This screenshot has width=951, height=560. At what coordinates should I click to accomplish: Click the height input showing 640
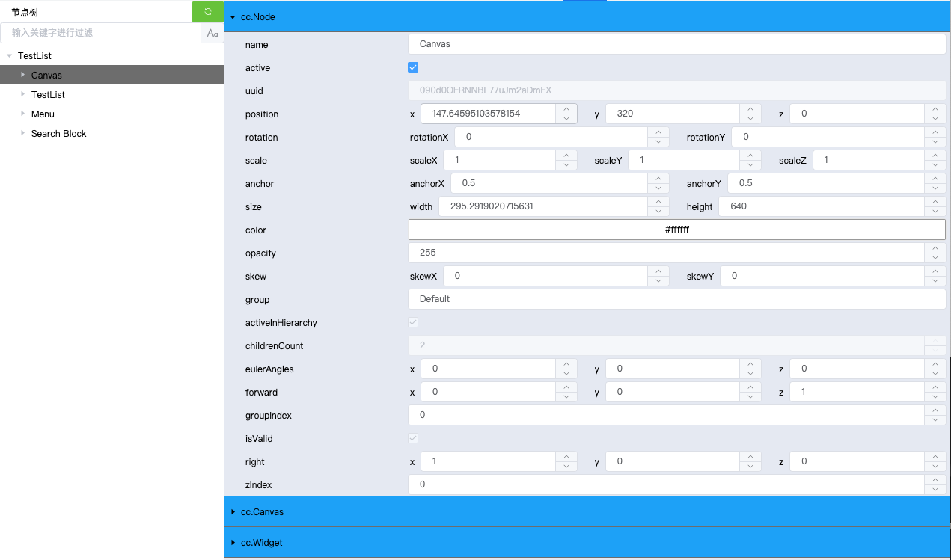(822, 206)
